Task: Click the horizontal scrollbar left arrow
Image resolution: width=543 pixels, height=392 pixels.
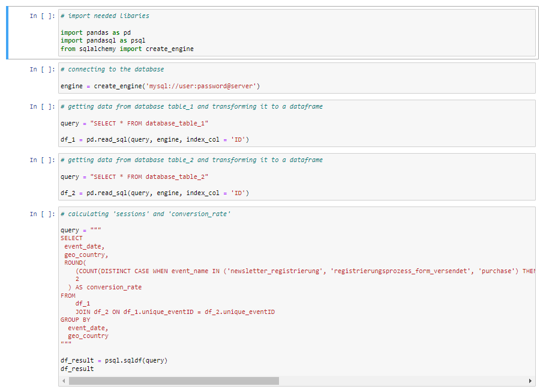Action: 64,381
